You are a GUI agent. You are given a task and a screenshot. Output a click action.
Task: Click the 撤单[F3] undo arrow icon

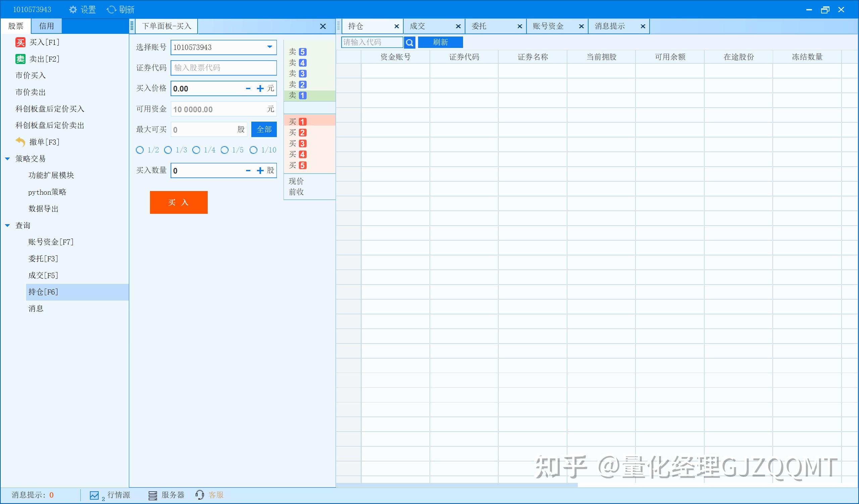tap(20, 142)
